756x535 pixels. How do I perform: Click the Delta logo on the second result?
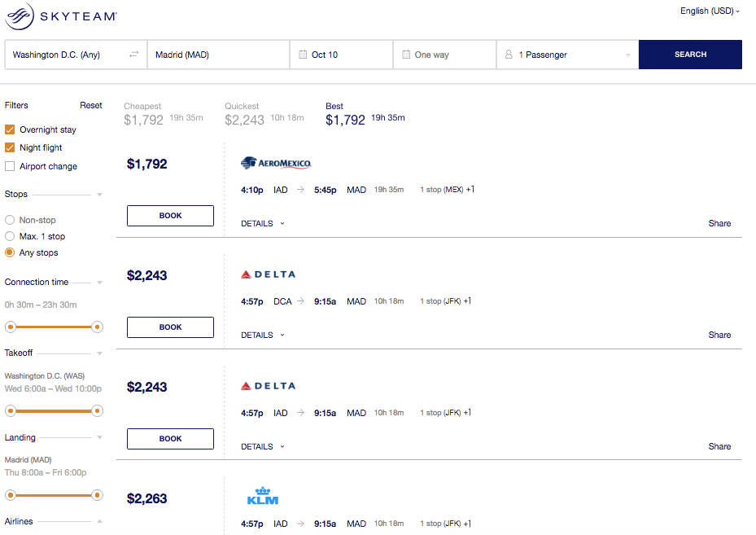click(268, 274)
